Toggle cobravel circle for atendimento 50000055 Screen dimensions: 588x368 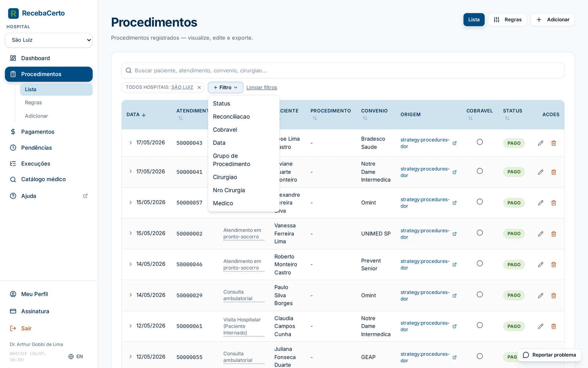click(480, 356)
